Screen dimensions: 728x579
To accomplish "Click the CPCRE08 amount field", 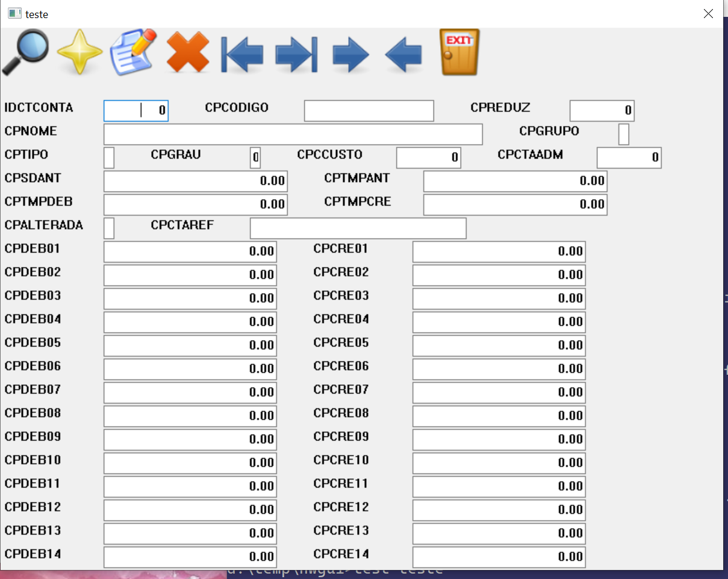I will click(499, 416).
